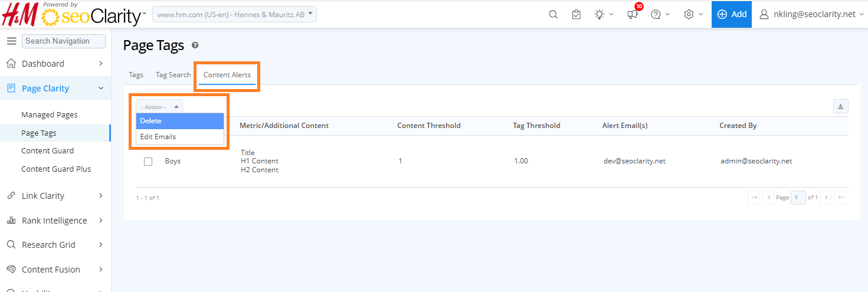
Task: Click the download export icon
Action: coord(840,106)
